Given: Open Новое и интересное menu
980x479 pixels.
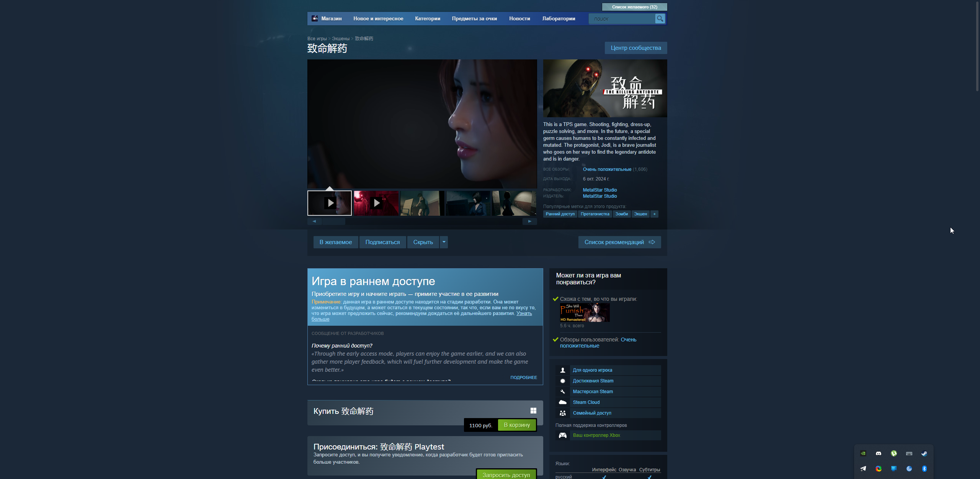Looking at the screenshot, I should pyautogui.click(x=378, y=18).
